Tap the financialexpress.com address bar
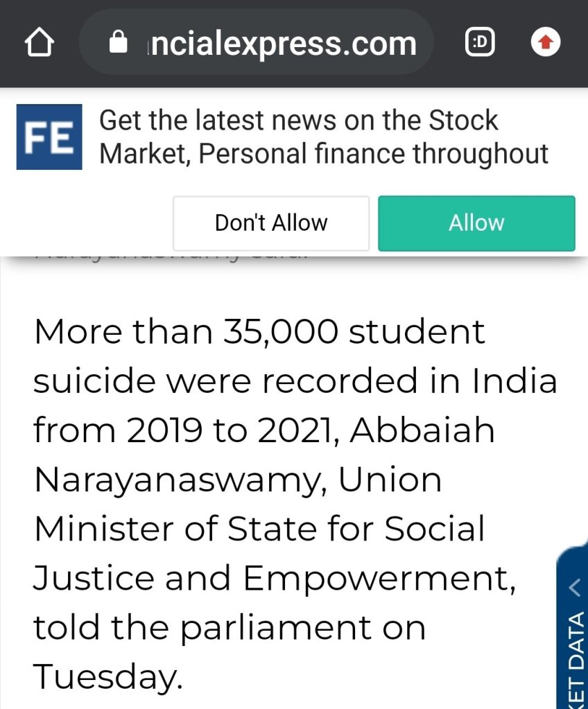Image resolution: width=588 pixels, height=709 pixels. pyautogui.click(x=282, y=44)
